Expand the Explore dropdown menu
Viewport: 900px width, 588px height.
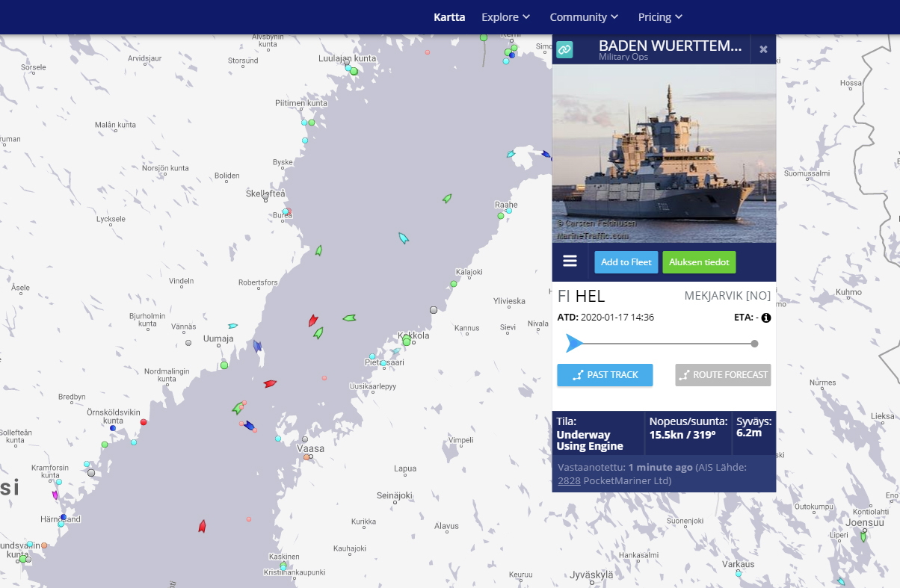point(506,17)
